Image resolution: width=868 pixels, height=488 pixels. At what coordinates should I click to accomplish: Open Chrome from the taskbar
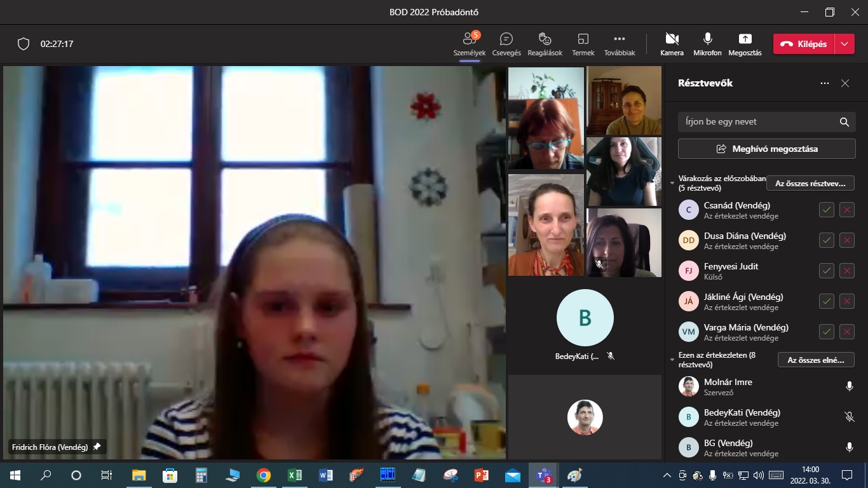(x=263, y=475)
